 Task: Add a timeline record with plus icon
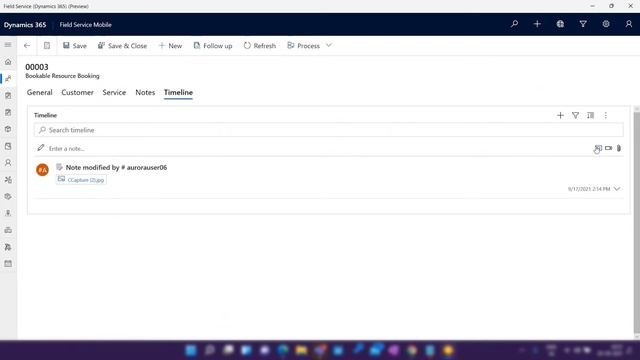[560, 116]
